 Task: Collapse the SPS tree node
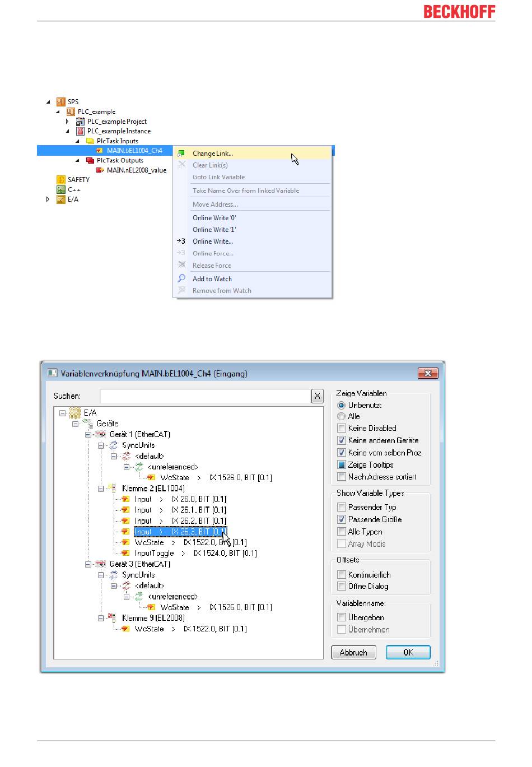tap(48, 102)
